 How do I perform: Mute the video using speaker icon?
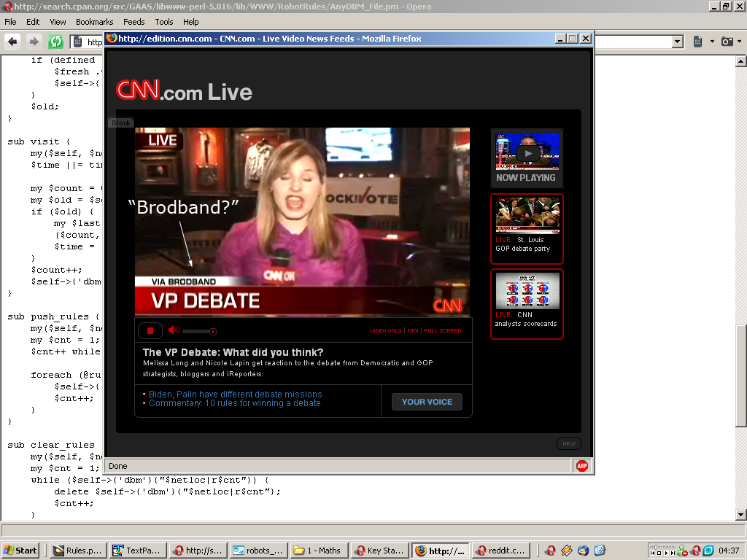click(174, 330)
